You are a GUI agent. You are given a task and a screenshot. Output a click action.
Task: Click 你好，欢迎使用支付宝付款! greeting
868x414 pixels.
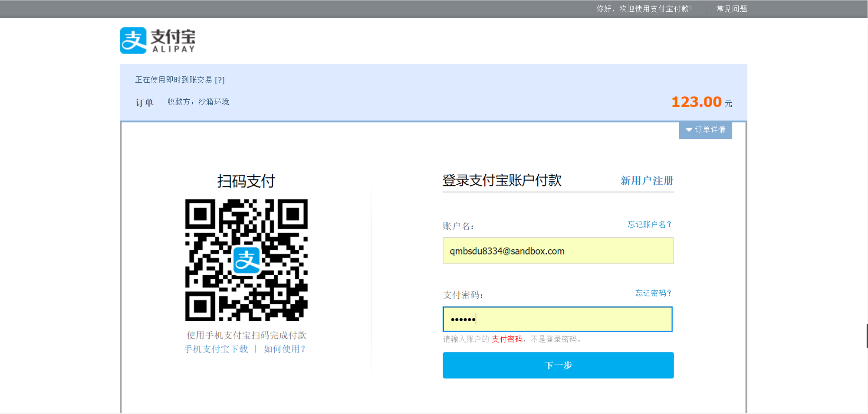[x=644, y=9]
